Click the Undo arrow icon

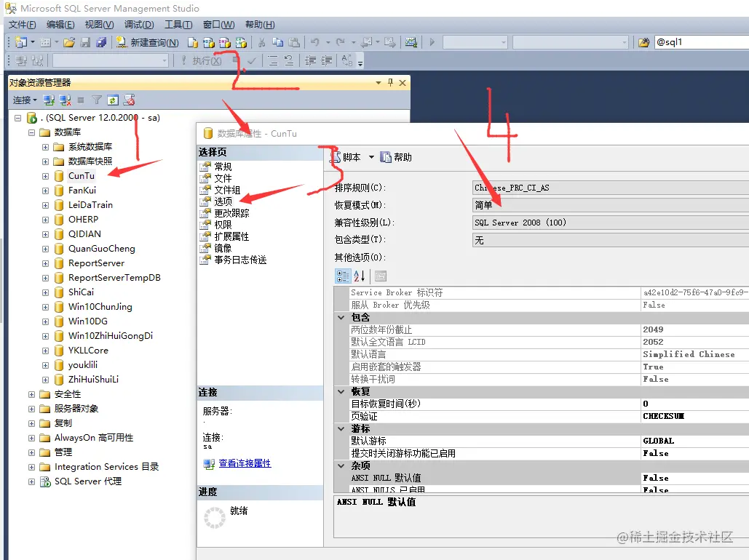tap(314, 42)
